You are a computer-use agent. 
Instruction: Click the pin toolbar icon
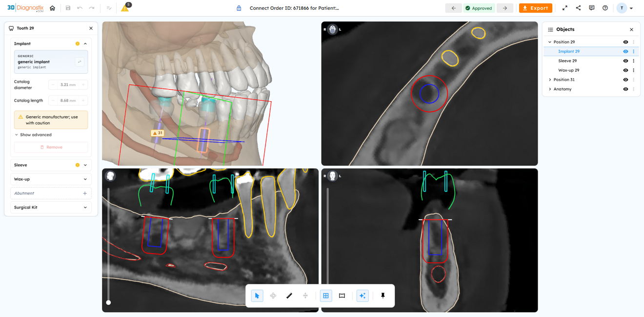[x=383, y=296]
